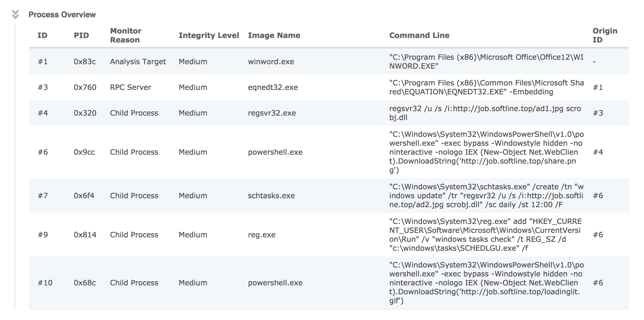Click Analysis Target monitor reason
644x320 pixels.
point(138,61)
